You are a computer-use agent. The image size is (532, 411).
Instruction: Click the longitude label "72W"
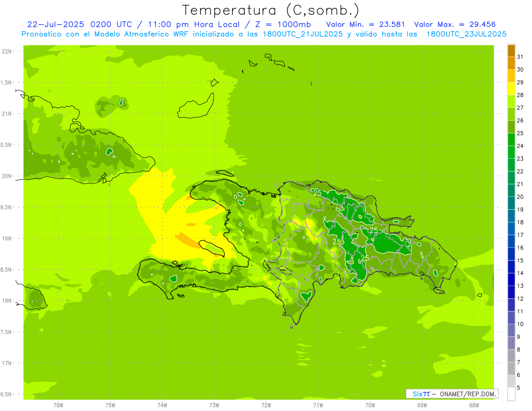click(x=266, y=405)
